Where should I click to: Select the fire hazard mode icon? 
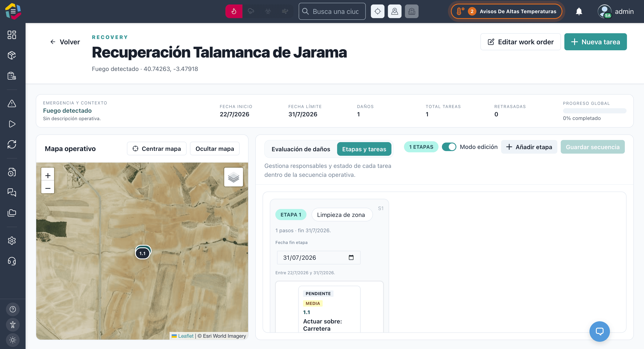coord(234,11)
